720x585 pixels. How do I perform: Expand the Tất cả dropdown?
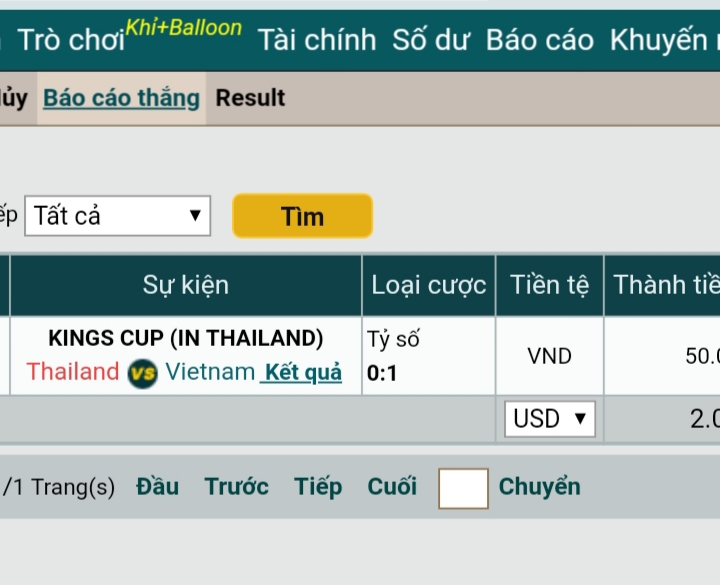click(118, 216)
